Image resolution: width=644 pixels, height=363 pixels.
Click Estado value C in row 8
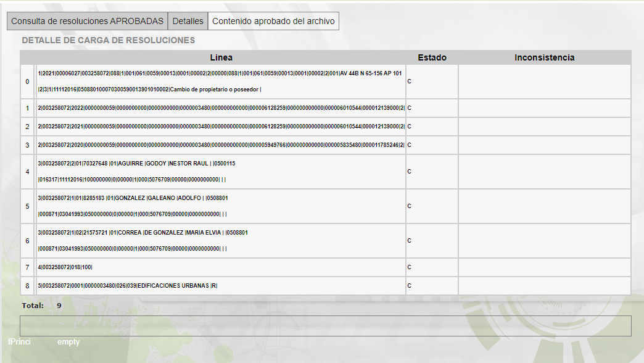tap(409, 286)
